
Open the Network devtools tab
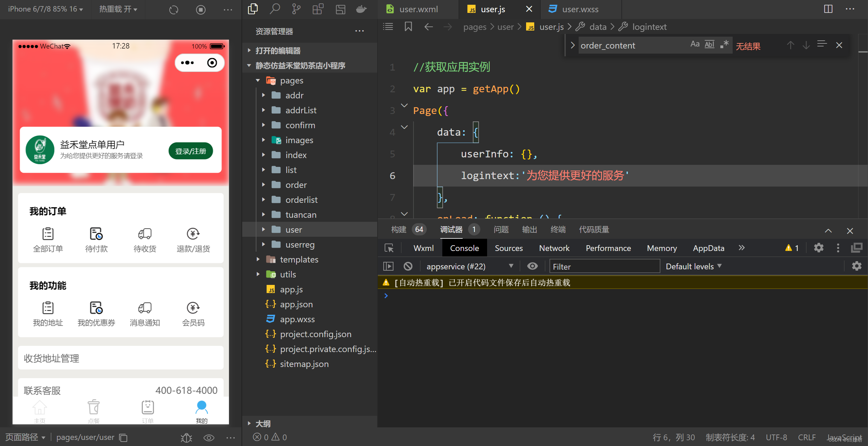(554, 248)
